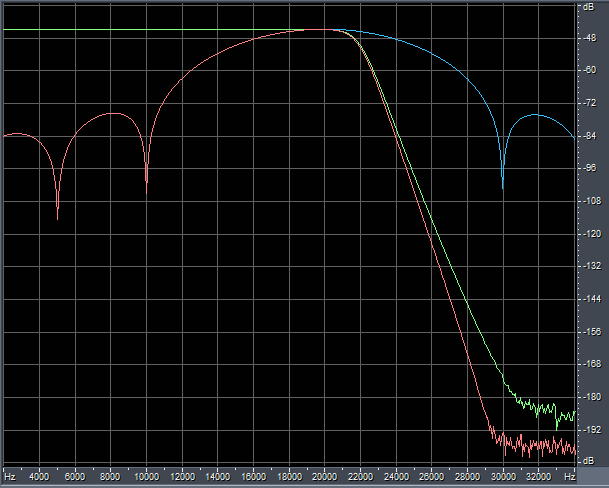The width and height of the screenshot is (609, 488).
Task: Click the 10000 Hz frequency axis label
Action: (x=146, y=476)
